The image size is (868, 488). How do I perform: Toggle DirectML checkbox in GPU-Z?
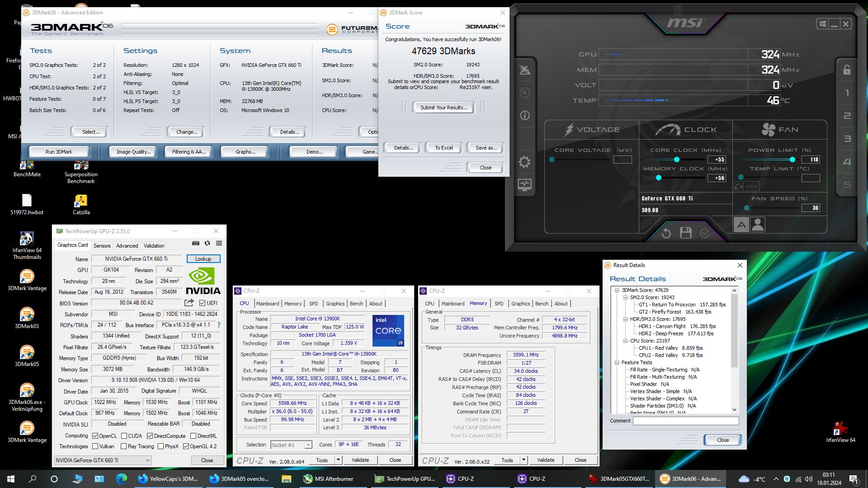193,436
